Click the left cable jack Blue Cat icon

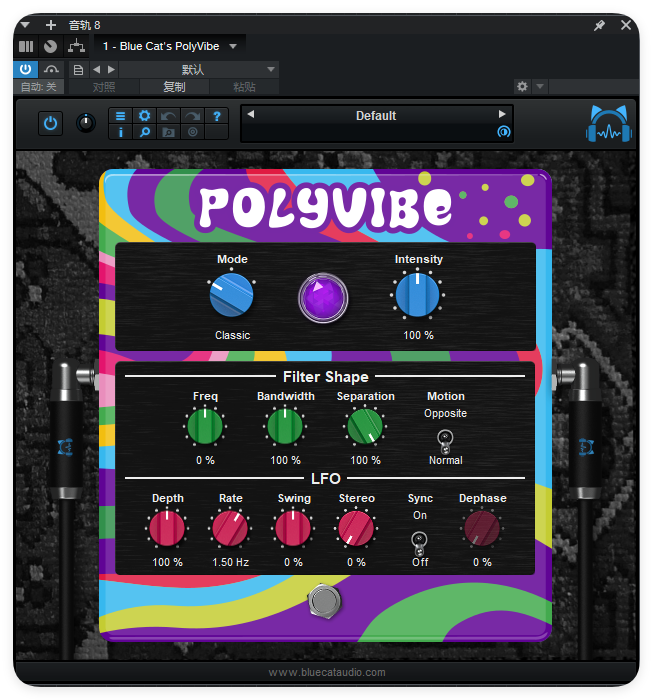tap(66, 447)
